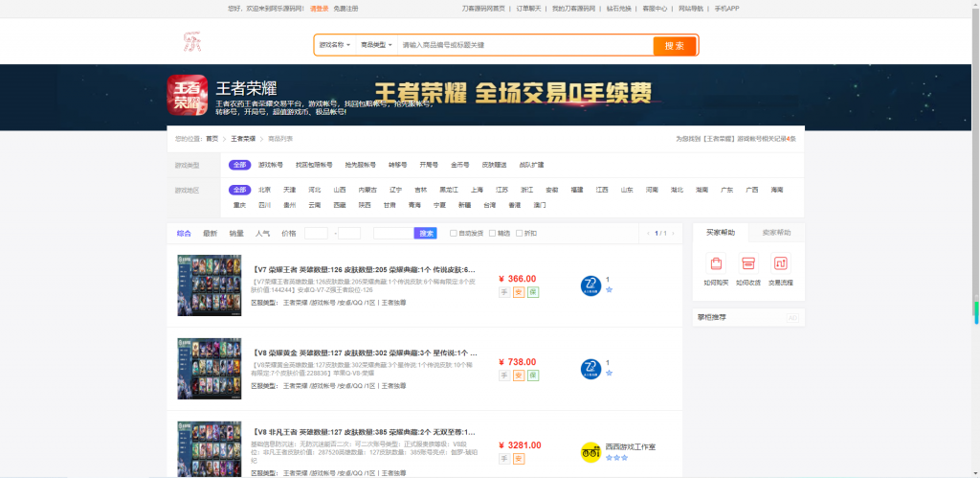
Task: Click the main search keyword input field
Action: click(x=525, y=45)
